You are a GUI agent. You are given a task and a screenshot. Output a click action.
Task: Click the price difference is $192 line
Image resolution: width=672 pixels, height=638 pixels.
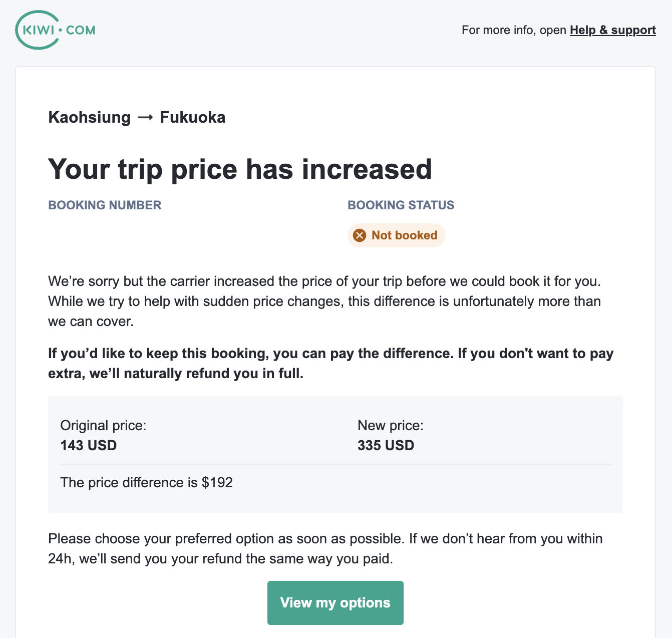147,483
